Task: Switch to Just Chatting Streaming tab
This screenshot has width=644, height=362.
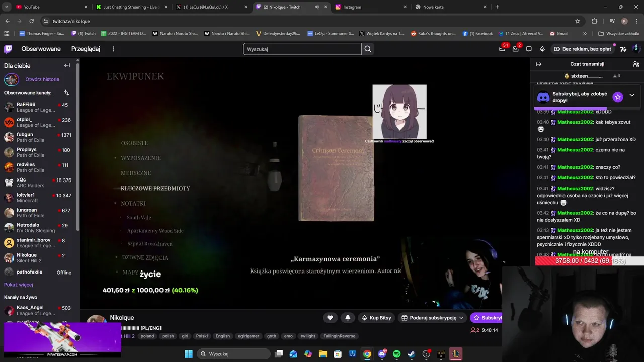Action: 132,7
